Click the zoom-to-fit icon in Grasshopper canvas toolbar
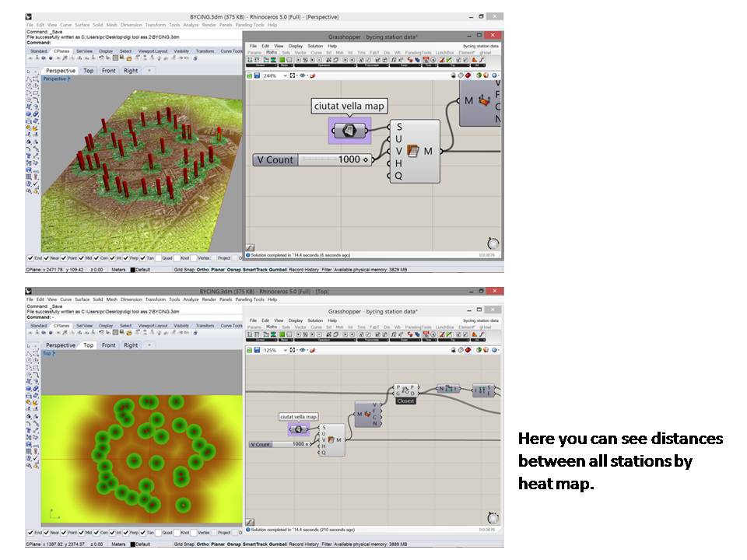 click(x=293, y=75)
